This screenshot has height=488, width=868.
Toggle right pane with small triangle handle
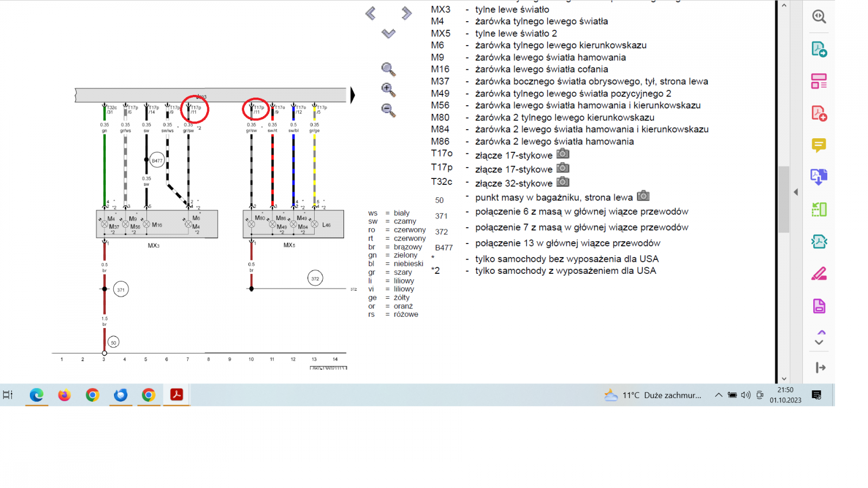pos(796,192)
